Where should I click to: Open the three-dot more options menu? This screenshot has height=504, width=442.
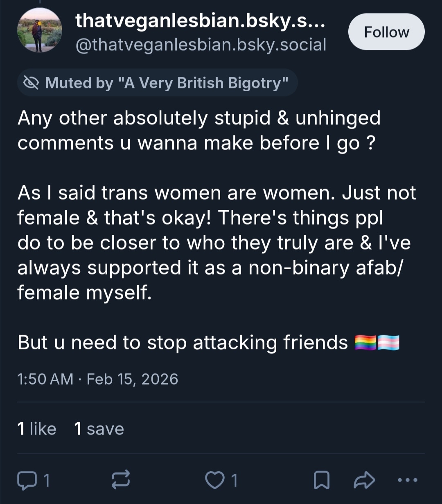point(408,480)
